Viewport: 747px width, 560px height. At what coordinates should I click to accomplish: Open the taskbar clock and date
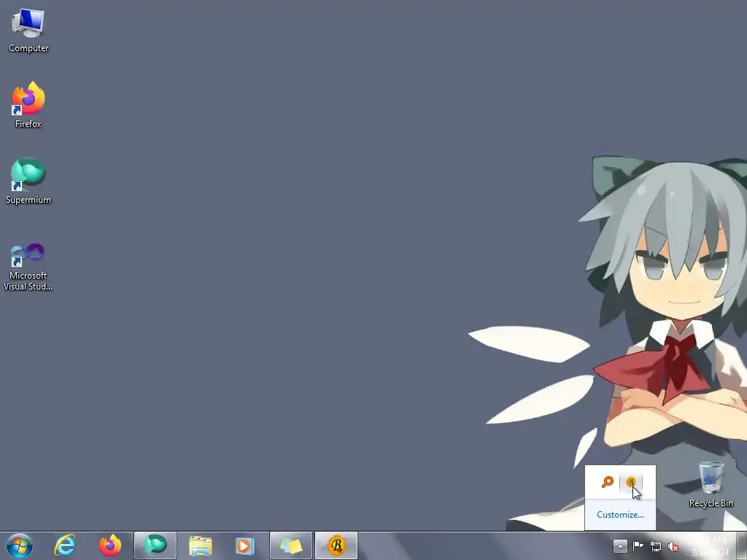[x=711, y=546]
